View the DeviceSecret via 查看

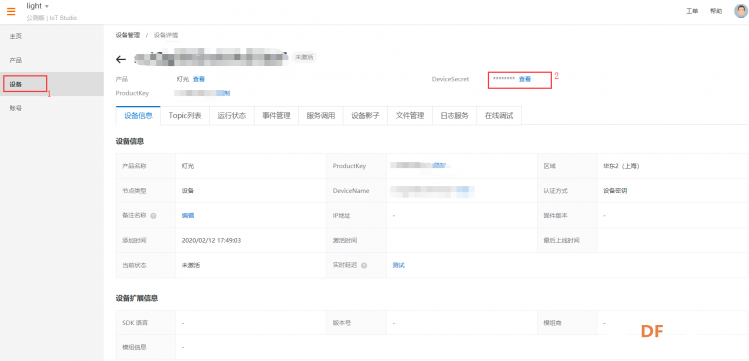[x=524, y=79]
